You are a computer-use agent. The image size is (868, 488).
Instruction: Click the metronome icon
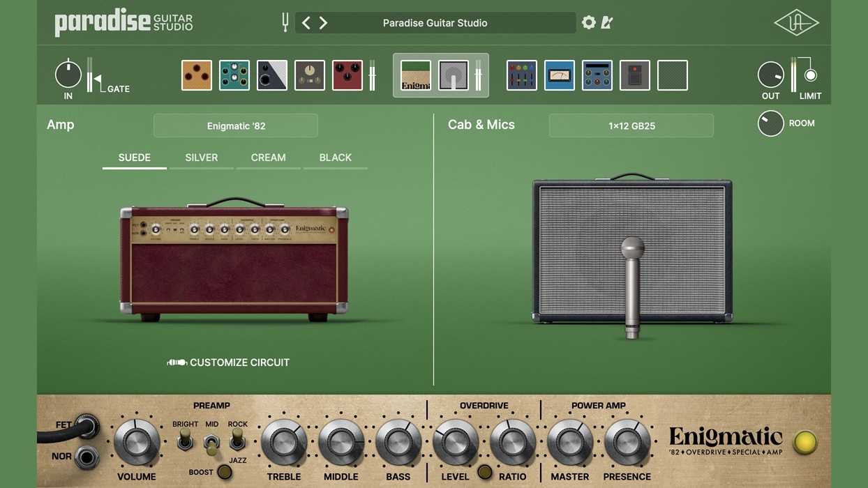[607, 22]
